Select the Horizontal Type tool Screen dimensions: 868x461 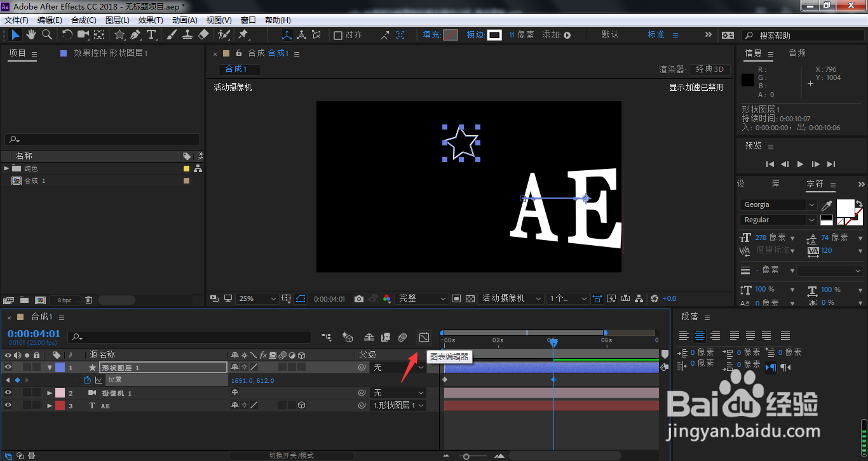click(151, 34)
